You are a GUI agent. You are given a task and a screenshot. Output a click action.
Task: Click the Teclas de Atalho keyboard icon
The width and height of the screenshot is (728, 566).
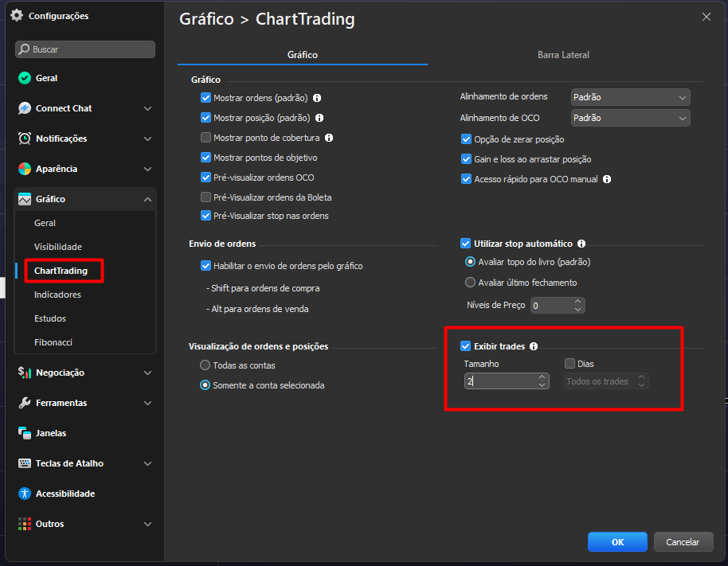pyautogui.click(x=25, y=463)
